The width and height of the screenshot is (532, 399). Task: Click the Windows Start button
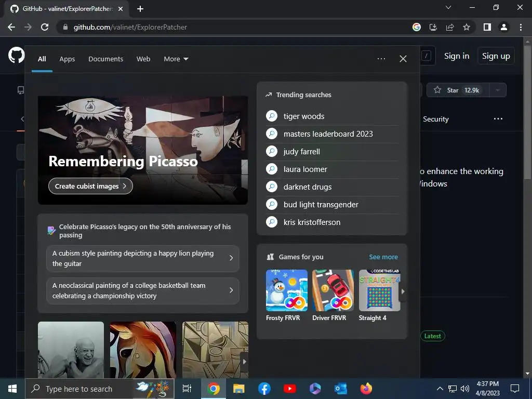(12, 389)
